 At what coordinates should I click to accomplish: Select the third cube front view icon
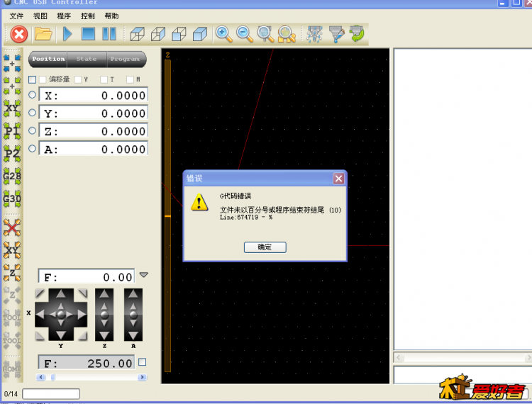coord(179,34)
